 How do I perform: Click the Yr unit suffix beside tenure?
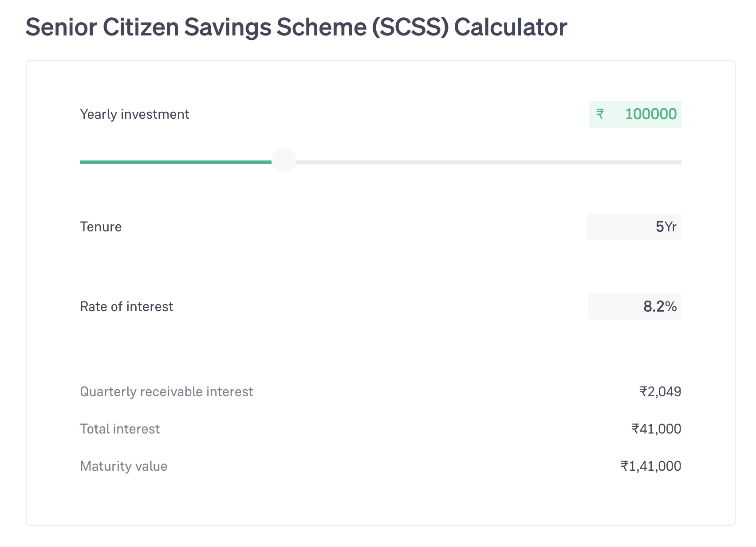pos(671,227)
